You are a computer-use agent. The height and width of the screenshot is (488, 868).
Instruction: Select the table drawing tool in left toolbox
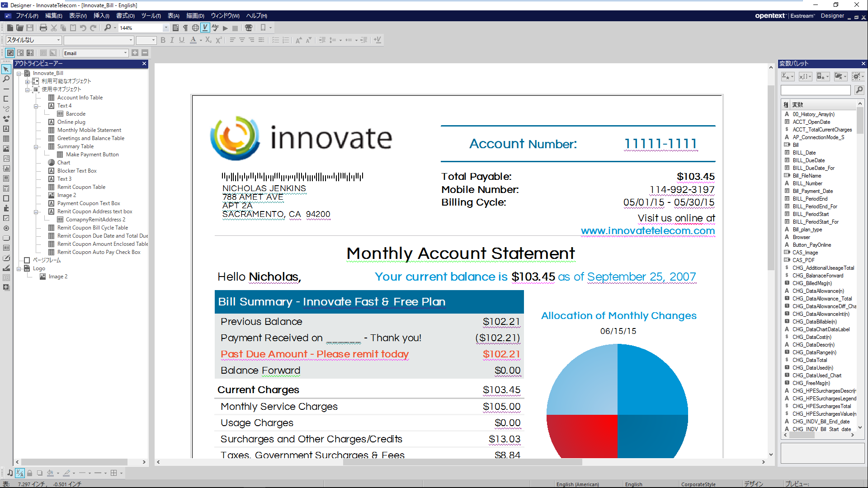pos(6,139)
